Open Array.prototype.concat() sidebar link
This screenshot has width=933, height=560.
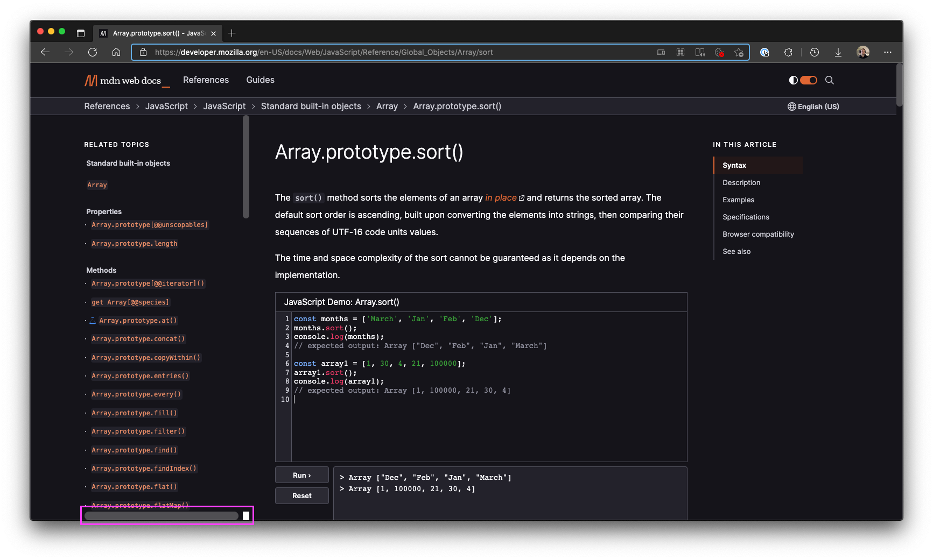[138, 339]
